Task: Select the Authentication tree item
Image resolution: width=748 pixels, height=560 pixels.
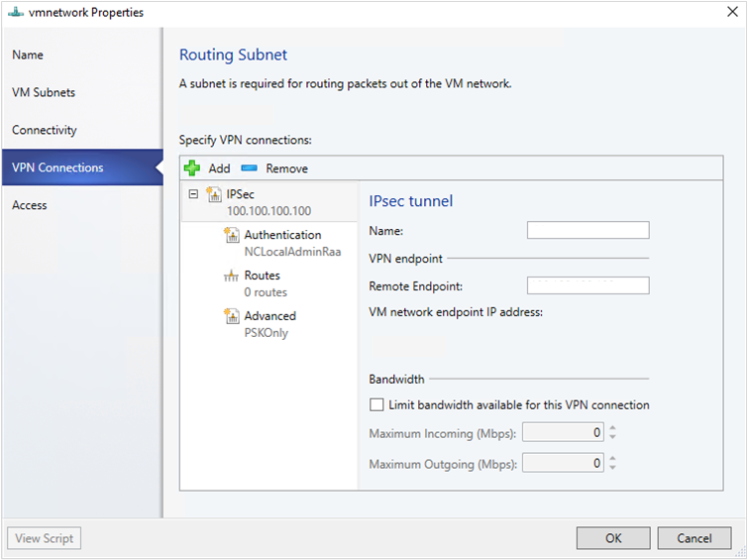Action: point(282,235)
